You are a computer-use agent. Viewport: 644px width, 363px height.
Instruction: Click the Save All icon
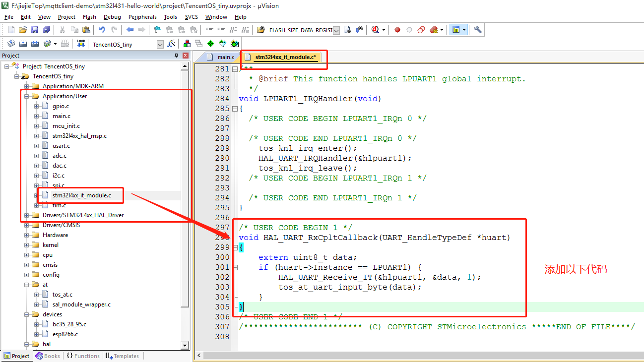pos(47,30)
